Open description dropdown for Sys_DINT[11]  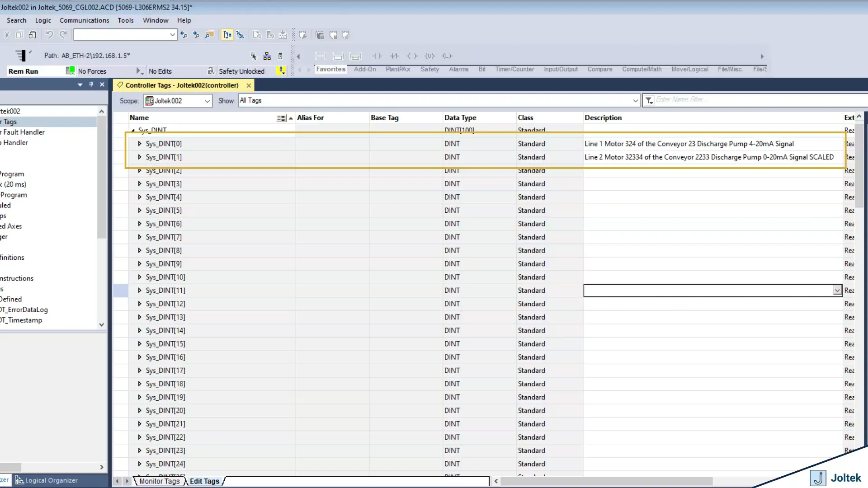coord(837,291)
